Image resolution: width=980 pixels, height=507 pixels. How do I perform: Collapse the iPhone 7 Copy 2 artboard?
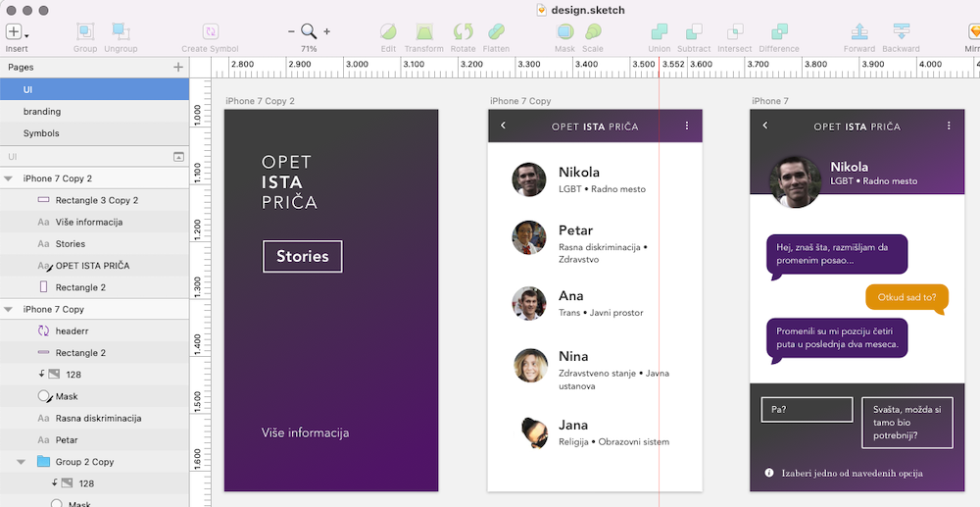click(8, 178)
